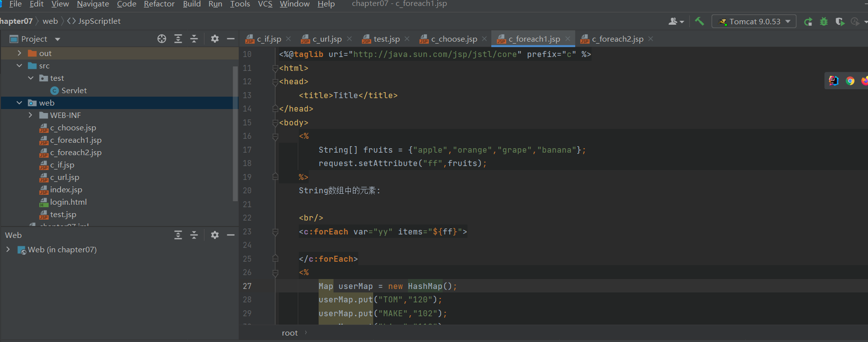The width and height of the screenshot is (868, 342).
Task: Click line number 27 in the gutter
Action: (x=247, y=286)
